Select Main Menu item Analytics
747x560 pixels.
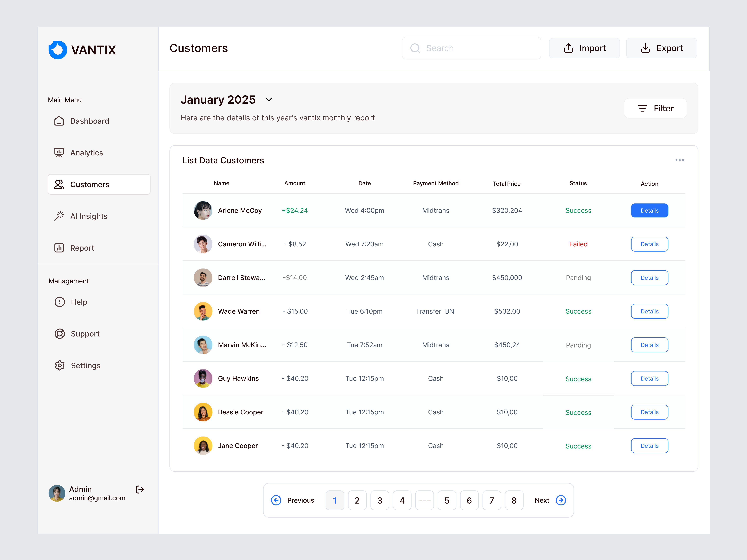[x=87, y=153]
